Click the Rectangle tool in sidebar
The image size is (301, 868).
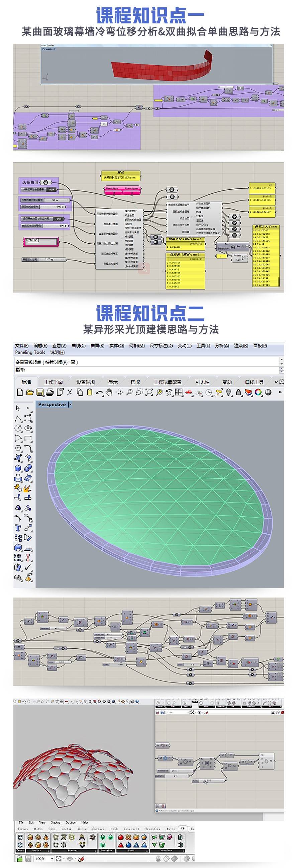point(28,439)
